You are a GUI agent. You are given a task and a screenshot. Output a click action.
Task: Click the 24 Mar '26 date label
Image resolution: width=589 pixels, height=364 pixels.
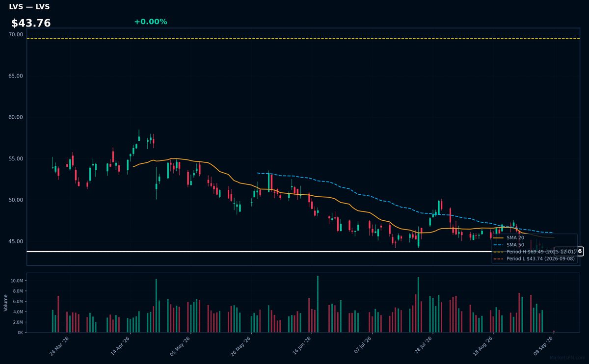pyautogui.click(x=60, y=345)
